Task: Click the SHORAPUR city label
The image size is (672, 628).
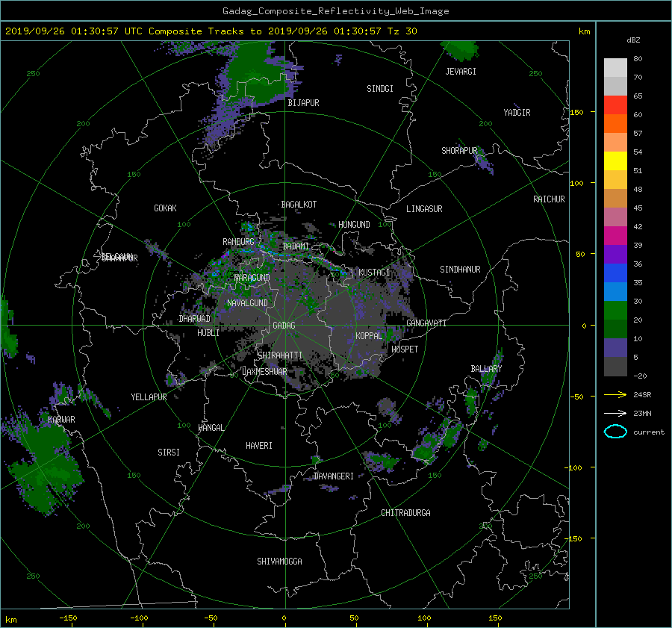Action: click(459, 151)
